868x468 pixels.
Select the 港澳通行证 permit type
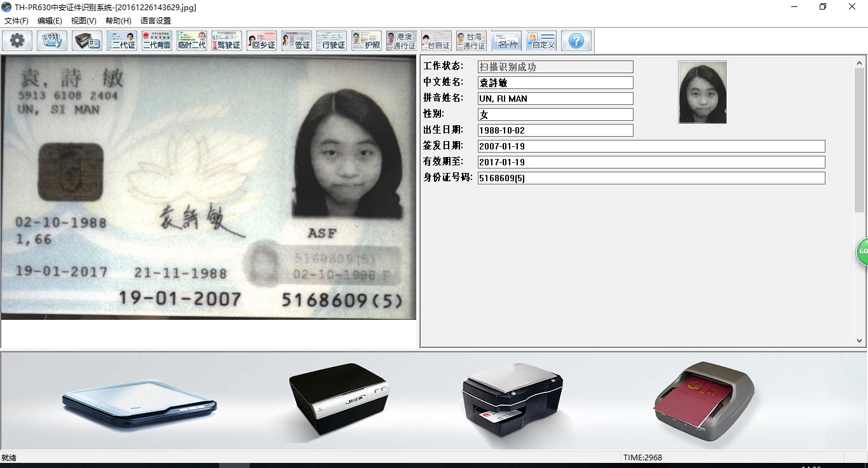402,41
